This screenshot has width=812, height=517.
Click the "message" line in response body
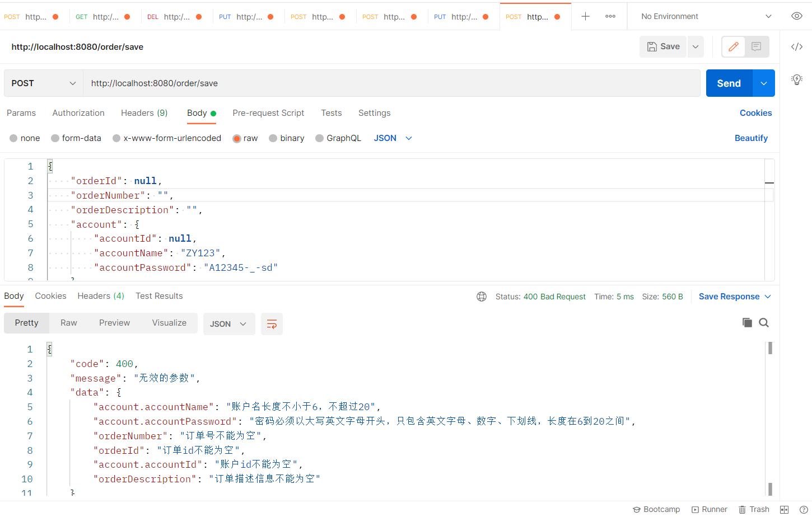coord(135,378)
